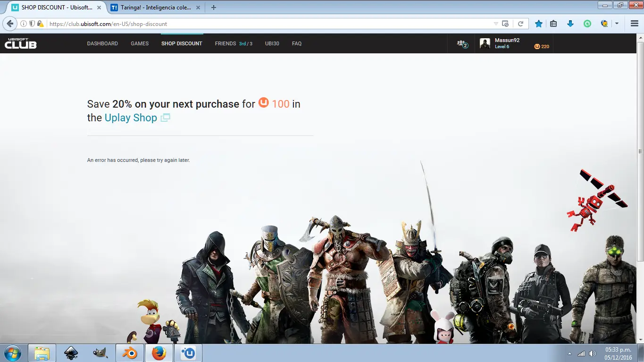
Task: Follow the Uplay Shop link
Action: pos(131,118)
